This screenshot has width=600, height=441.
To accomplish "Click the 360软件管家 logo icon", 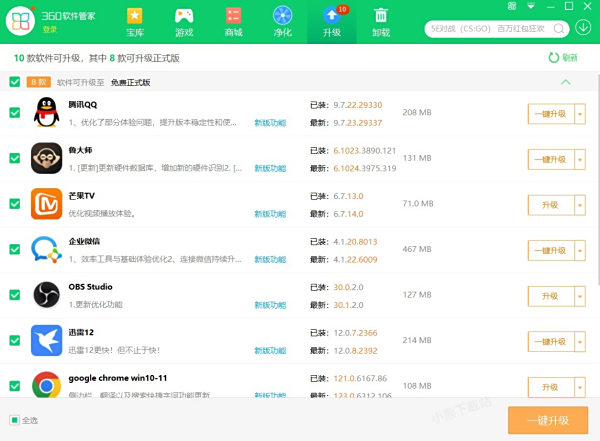I will click(20, 21).
